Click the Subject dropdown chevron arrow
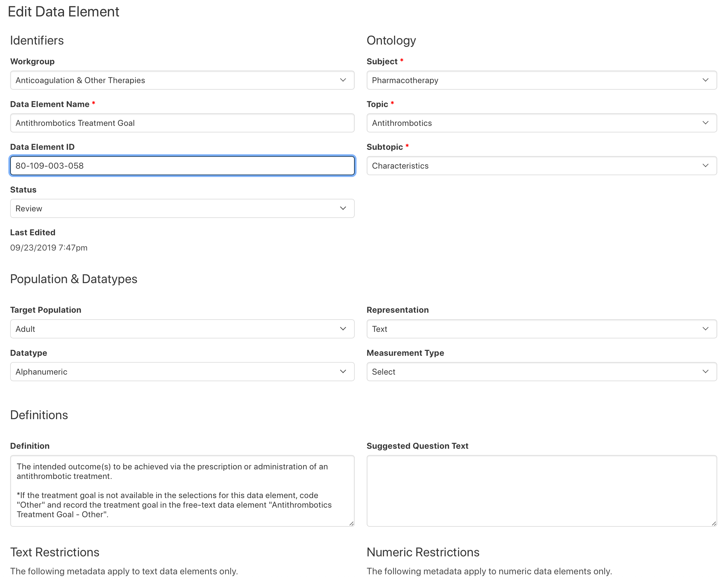Image resolution: width=728 pixels, height=577 pixels. click(x=705, y=80)
